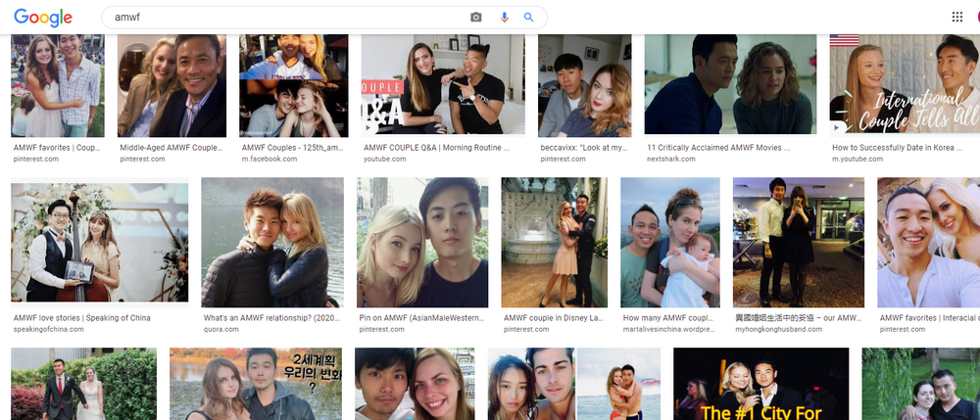
Task: Click the speakingofchina.com source text
Action: (x=48, y=329)
